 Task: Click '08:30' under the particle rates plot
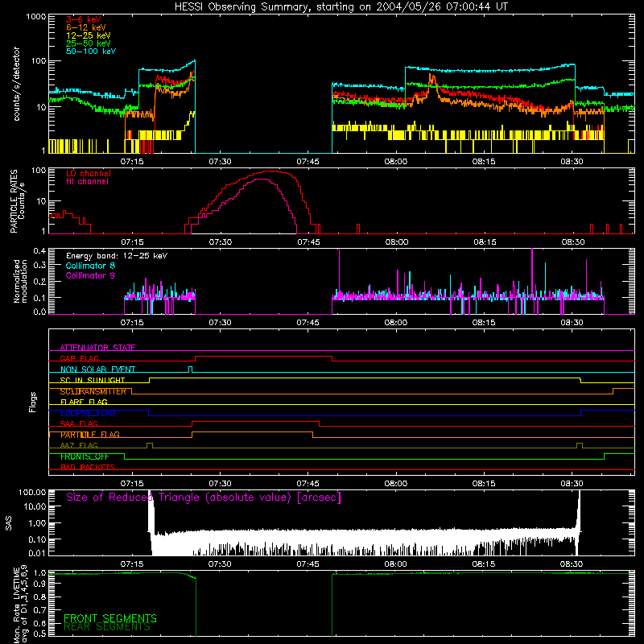click(573, 242)
